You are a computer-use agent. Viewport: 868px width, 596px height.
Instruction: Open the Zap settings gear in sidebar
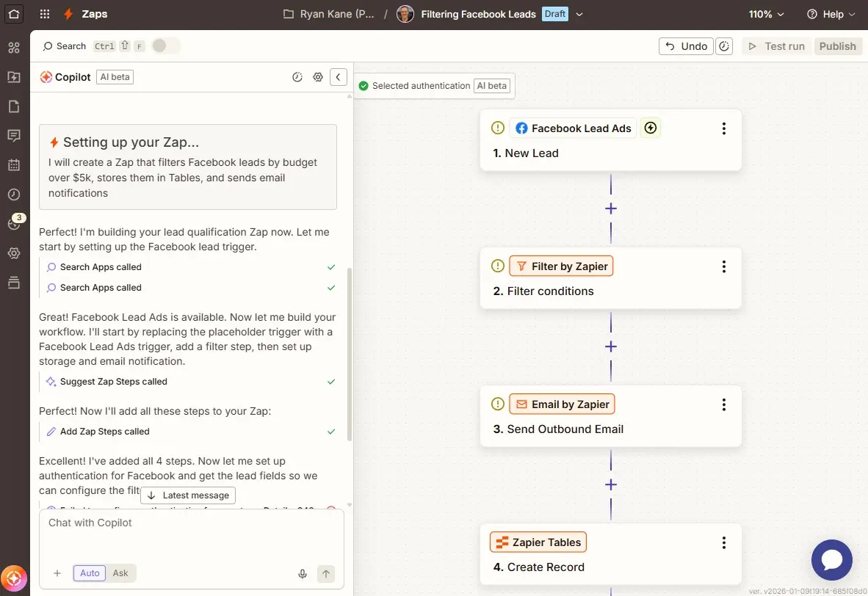pos(14,253)
